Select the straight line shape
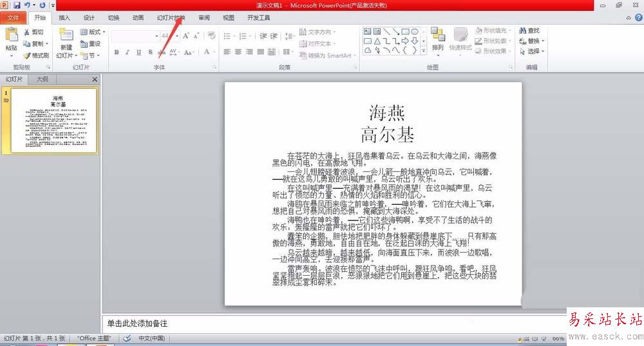 tap(386, 32)
